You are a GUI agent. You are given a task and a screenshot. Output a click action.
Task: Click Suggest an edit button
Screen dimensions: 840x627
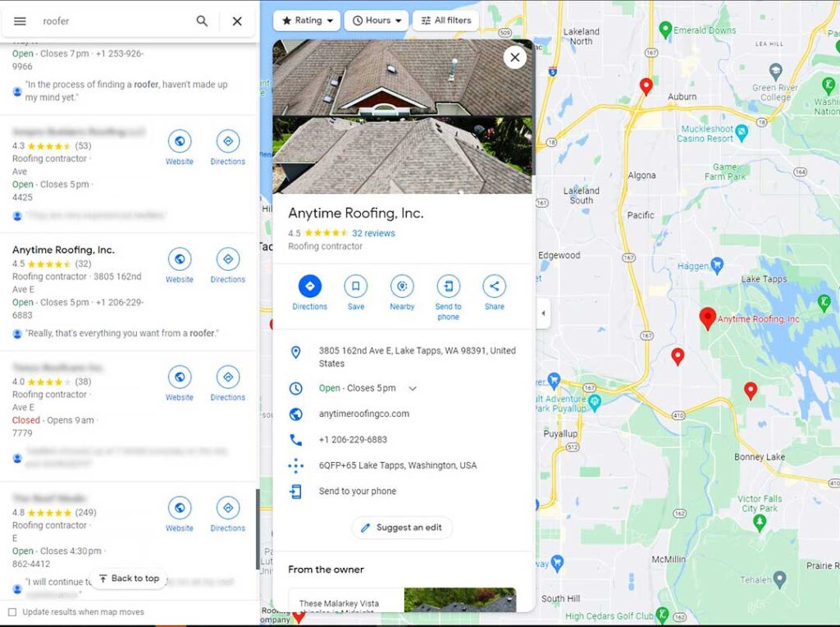click(x=402, y=528)
